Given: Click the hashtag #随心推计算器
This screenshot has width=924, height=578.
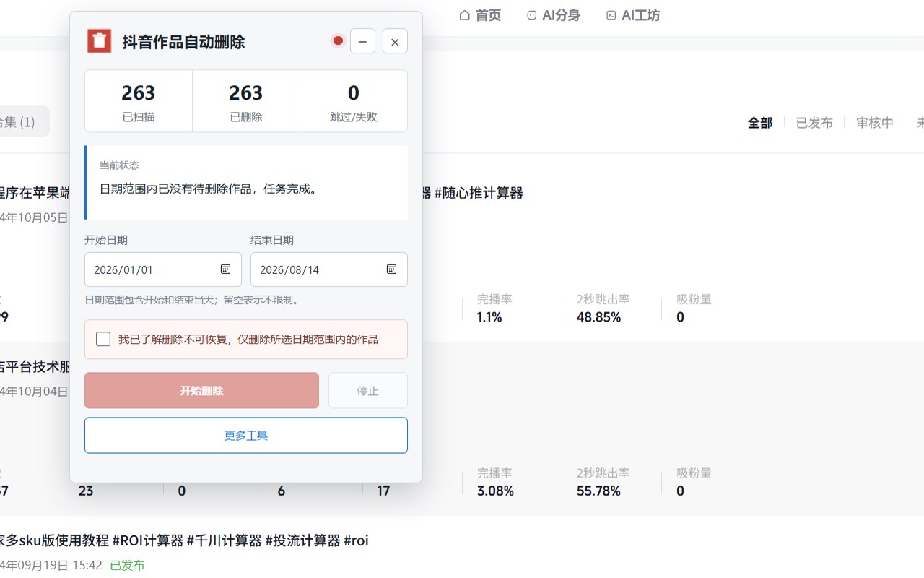Looking at the screenshot, I should tap(479, 193).
